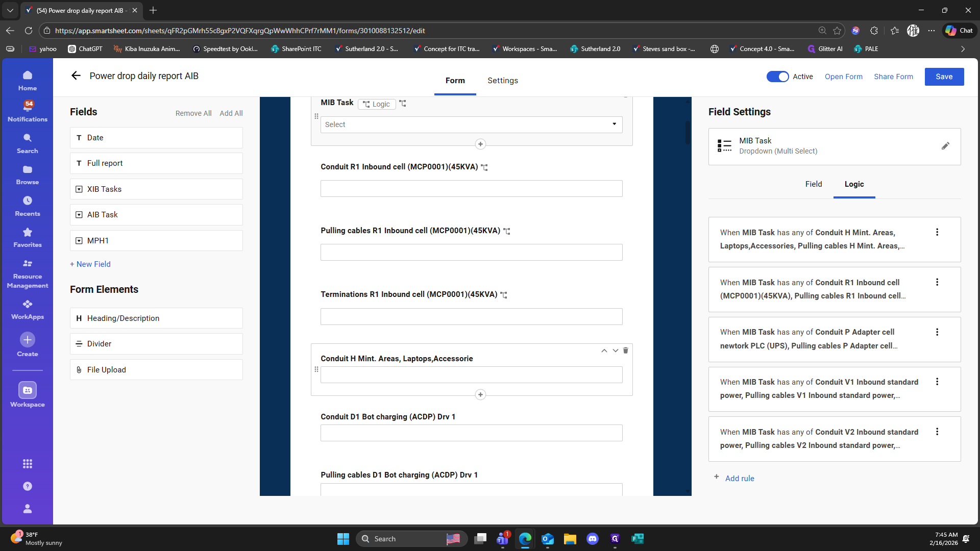This screenshot has width=980, height=551.
Task: Delete the Conduit H Mint. Areas field
Action: 626,350
